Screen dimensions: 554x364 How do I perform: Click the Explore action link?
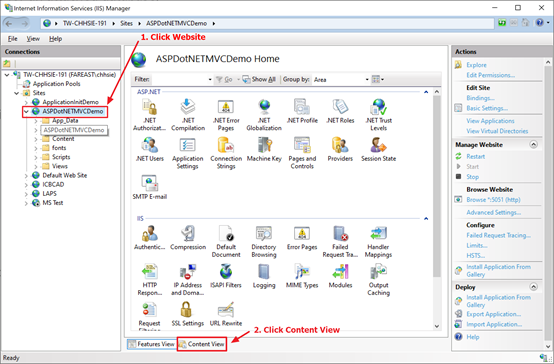pos(476,65)
